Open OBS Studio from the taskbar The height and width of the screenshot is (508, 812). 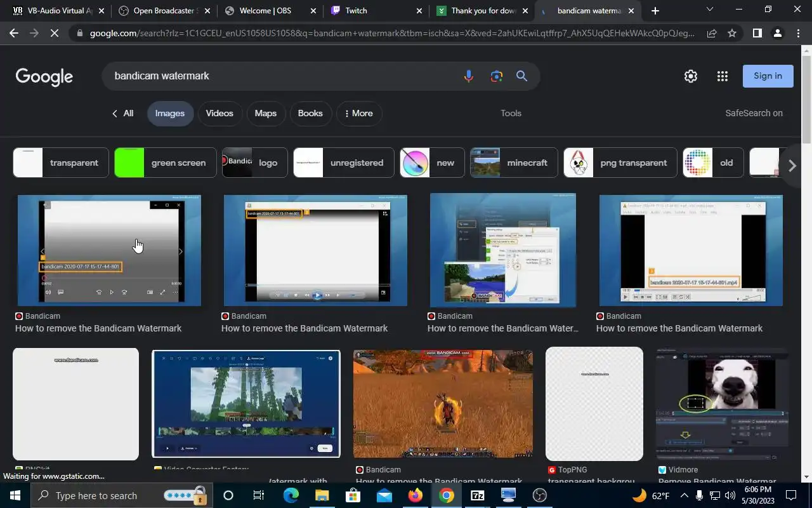(x=540, y=495)
